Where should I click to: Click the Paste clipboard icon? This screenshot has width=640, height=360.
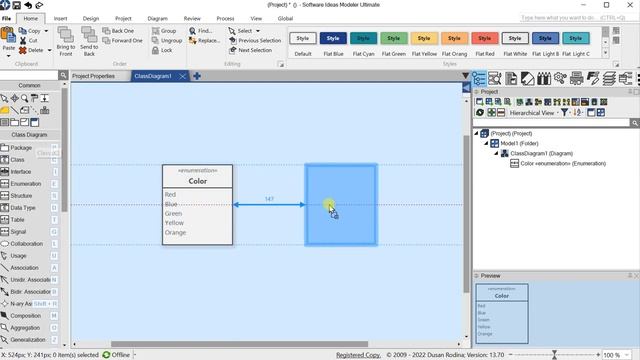pyautogui.click(x=8, y=35)
